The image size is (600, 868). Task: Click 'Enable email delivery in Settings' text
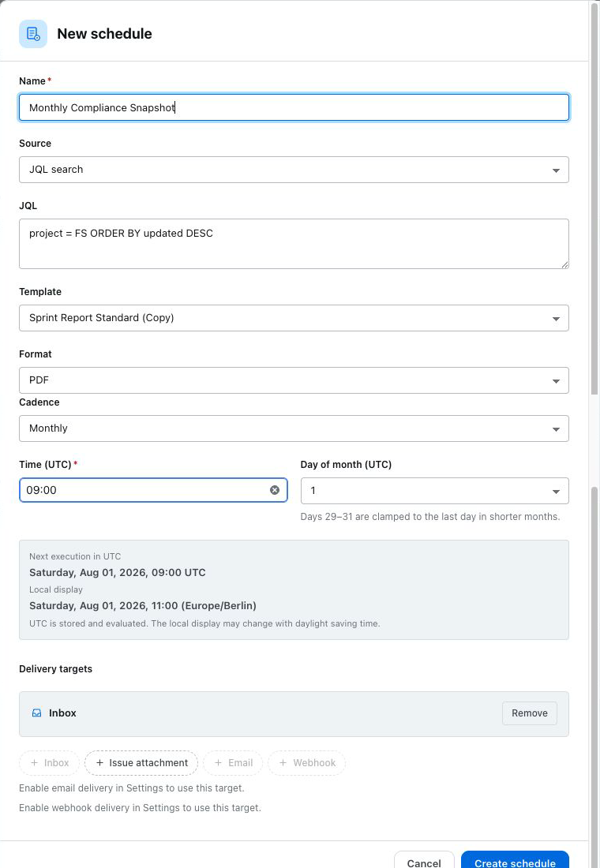[x=131, y=788]
